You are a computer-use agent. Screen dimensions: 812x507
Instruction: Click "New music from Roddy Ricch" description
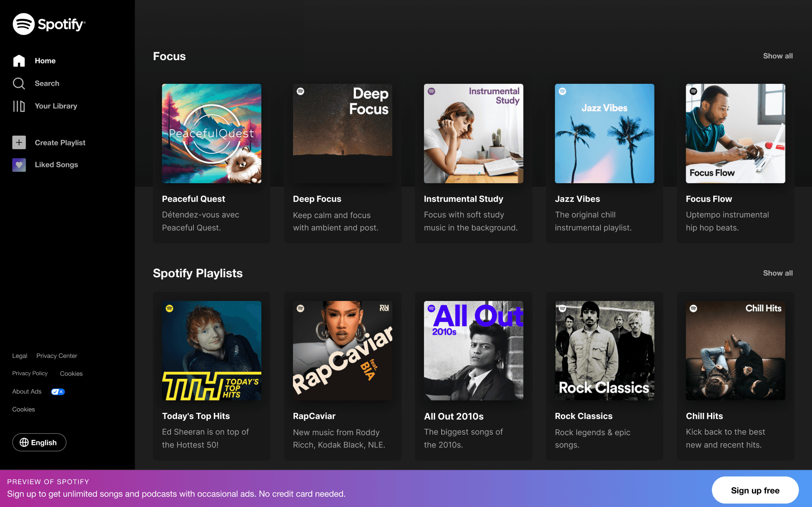(339, 438)
